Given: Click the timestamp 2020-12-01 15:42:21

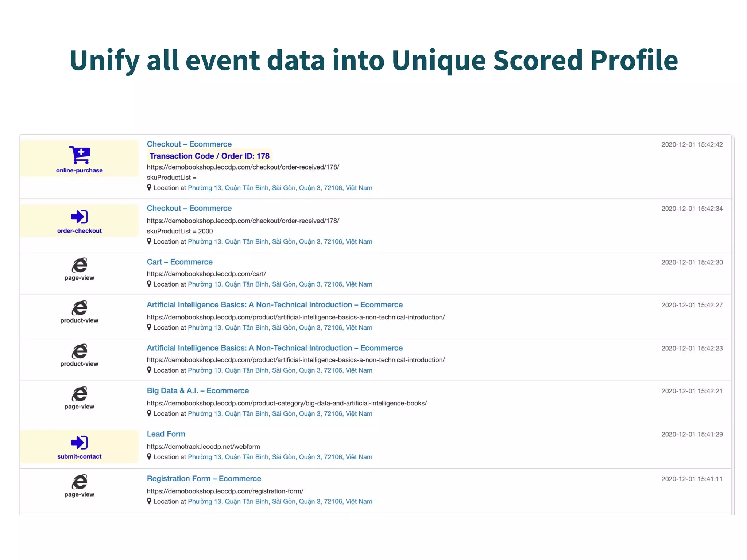Looking at the screenshot, I should pos(692,391).
